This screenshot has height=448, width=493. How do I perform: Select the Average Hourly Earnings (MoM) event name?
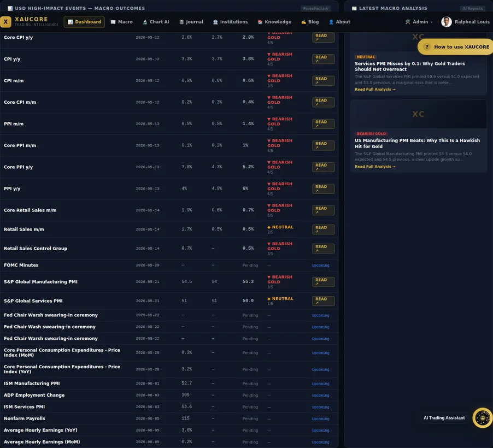[x=42, y=441]
